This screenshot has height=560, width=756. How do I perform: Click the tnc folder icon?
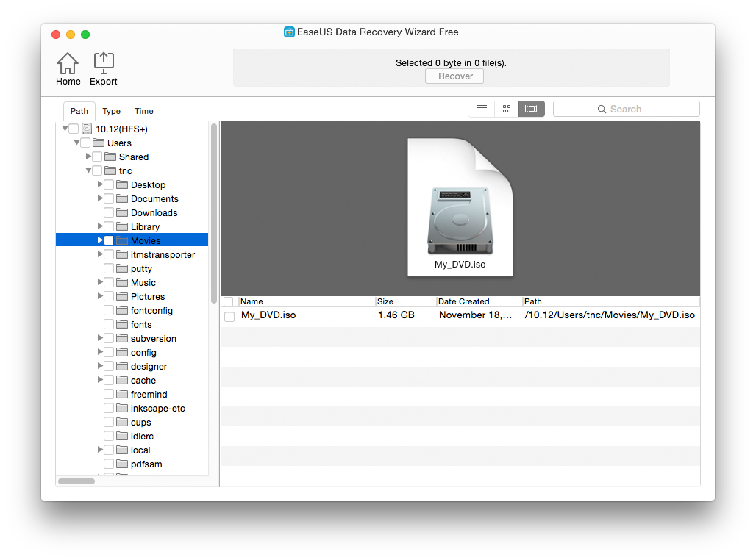click(x=110, y=170)
